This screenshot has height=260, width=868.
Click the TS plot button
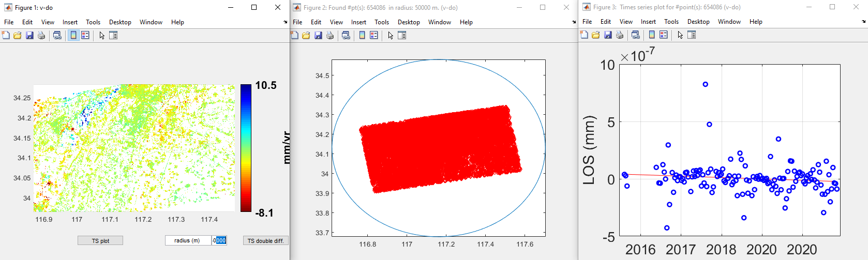tap(100, 241)
